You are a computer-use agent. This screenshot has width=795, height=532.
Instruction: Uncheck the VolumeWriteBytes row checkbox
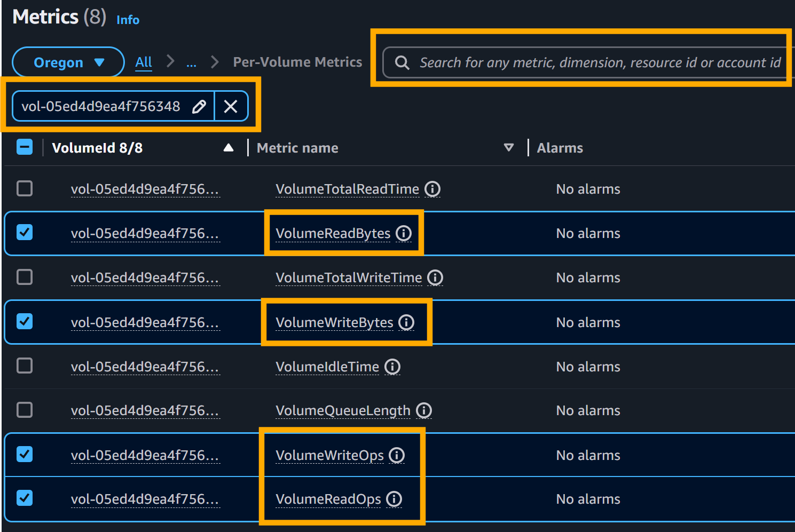(x=25, y=321)
